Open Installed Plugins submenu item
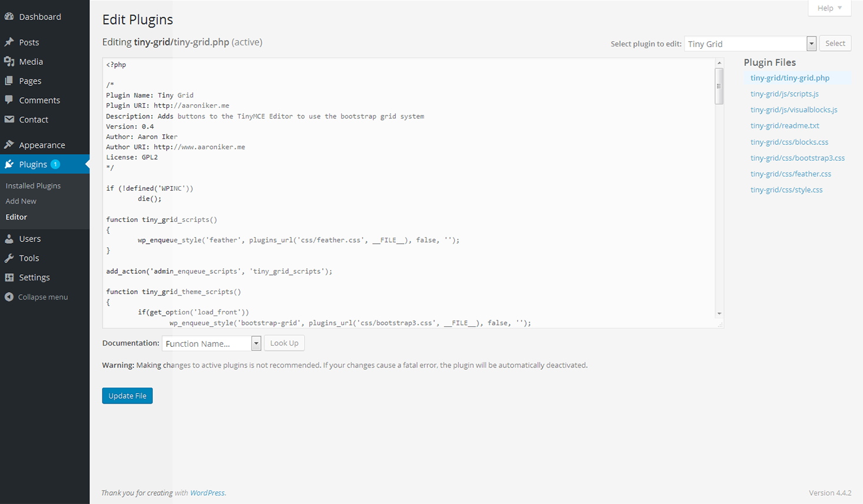The image size is (863, 504). [33, 185]
